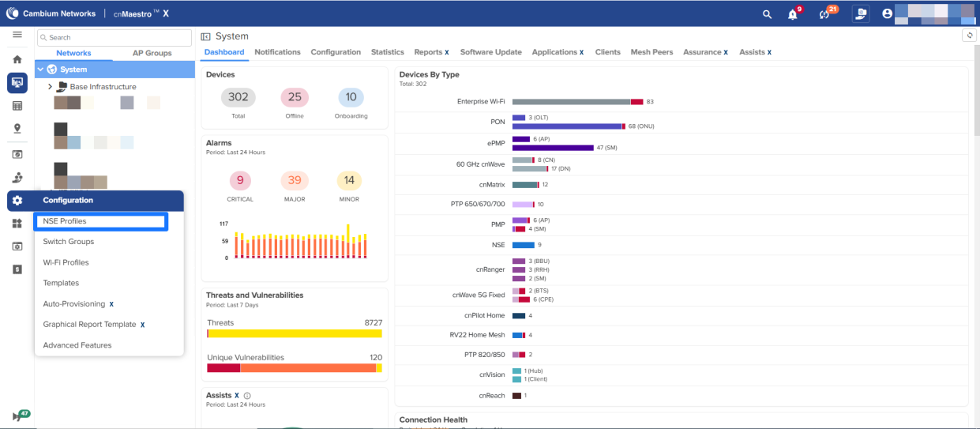Open the Applications tab
Image resolution: width=980 pixels, height=429 pixels.
click(558, 52)
